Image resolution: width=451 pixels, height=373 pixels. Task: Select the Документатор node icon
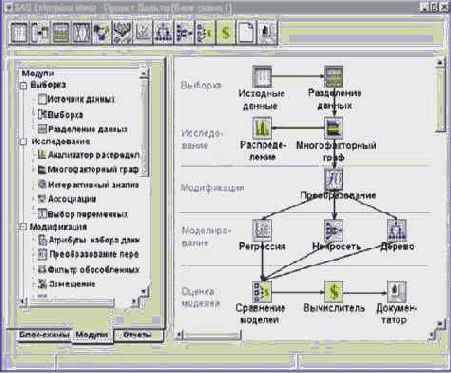coord(396,292)
